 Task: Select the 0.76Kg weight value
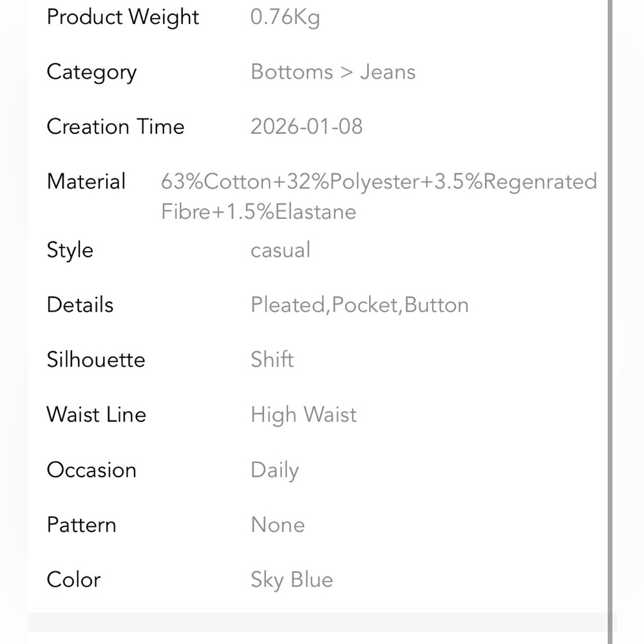[x=285, y=17]
